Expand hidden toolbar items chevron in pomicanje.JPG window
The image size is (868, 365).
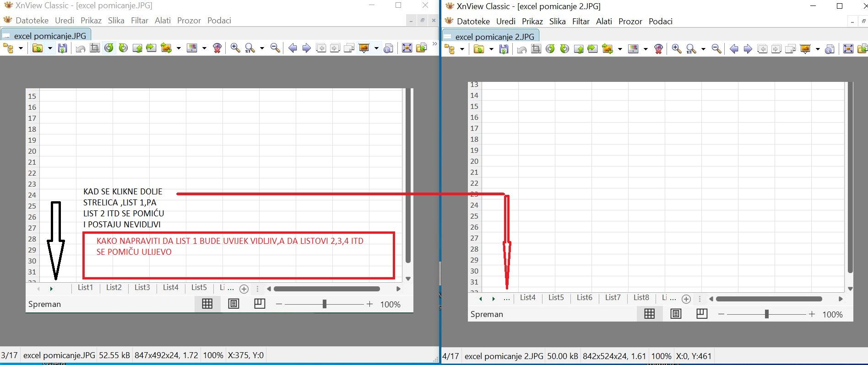coord(434,44)
